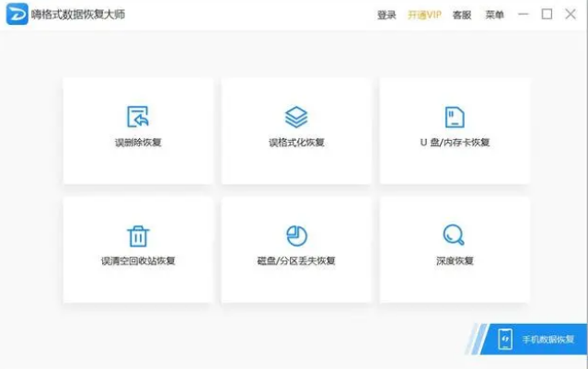588x369 pixels.
Task: Select the U 盘/内存卡恢复 label
Action: point(455,143)
